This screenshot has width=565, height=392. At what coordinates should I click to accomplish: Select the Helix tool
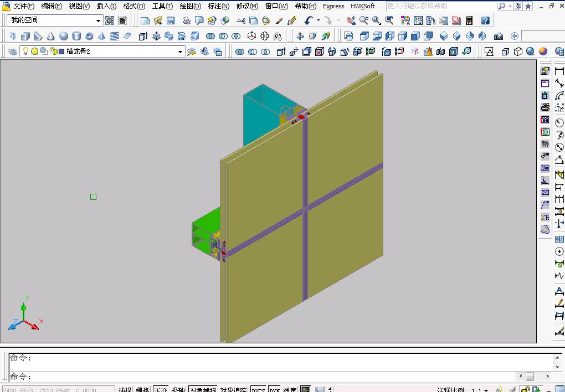(x=115, y=36)
